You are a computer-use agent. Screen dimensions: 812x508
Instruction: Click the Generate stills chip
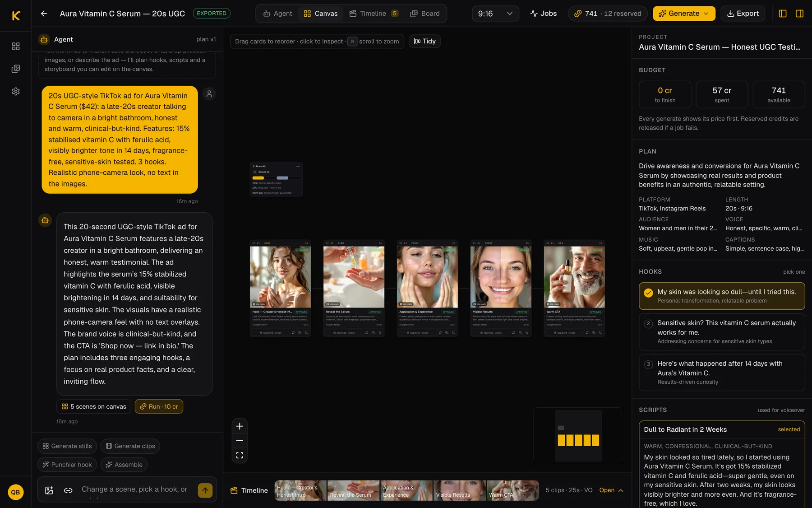(67, 446)
